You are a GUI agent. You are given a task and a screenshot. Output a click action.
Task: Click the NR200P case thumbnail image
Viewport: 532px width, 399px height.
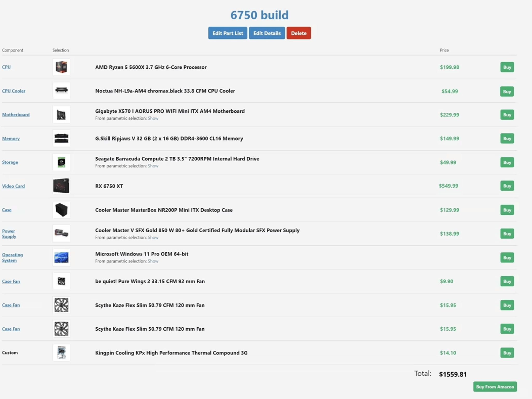coord(61,210)
